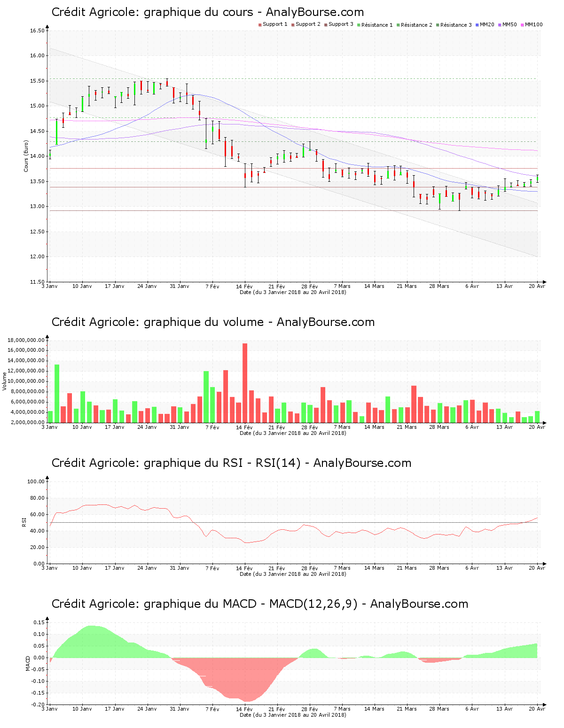The height and width of the screenshot is (728, 564).
Task: Click the 'graphique du RSI - RSI(14)' title
Action: click(x=231, y=463)
